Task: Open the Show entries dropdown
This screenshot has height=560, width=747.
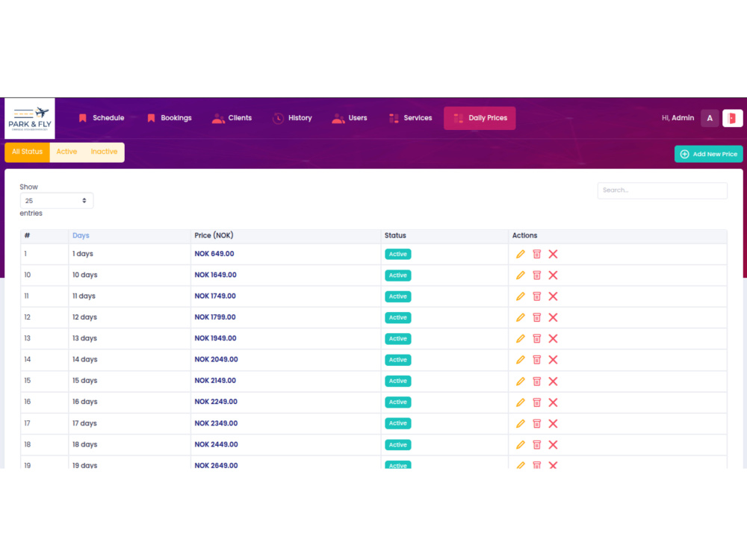Action: coord(56,200)
